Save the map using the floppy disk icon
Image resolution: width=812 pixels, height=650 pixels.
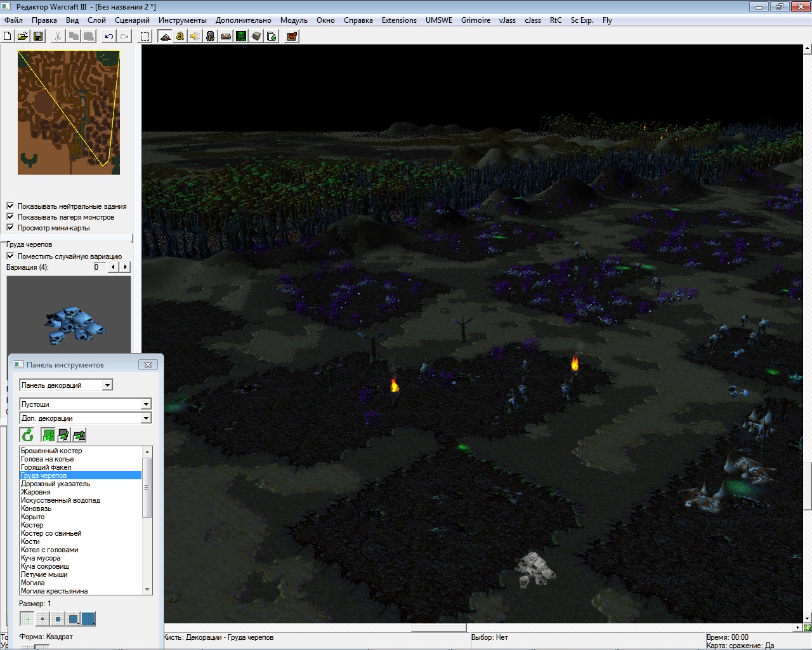click(x=37, y=36)
